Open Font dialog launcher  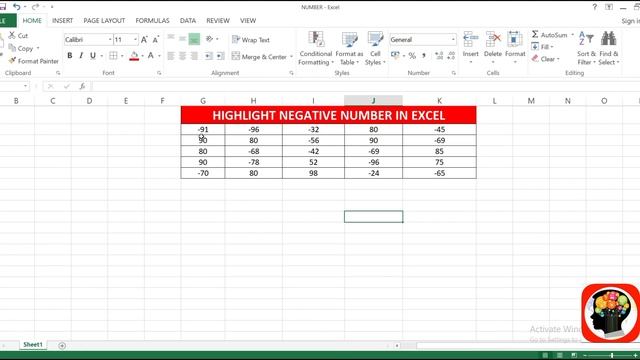(159, 73)
